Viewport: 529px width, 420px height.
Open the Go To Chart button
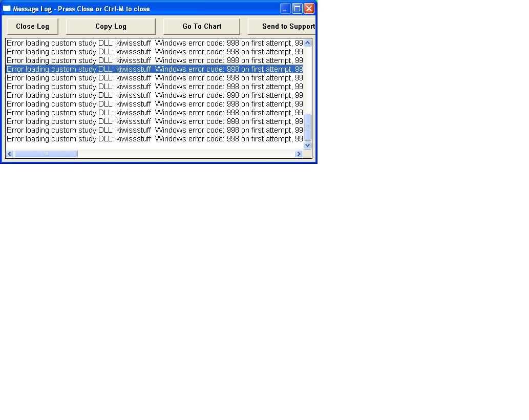coord(202,26)
